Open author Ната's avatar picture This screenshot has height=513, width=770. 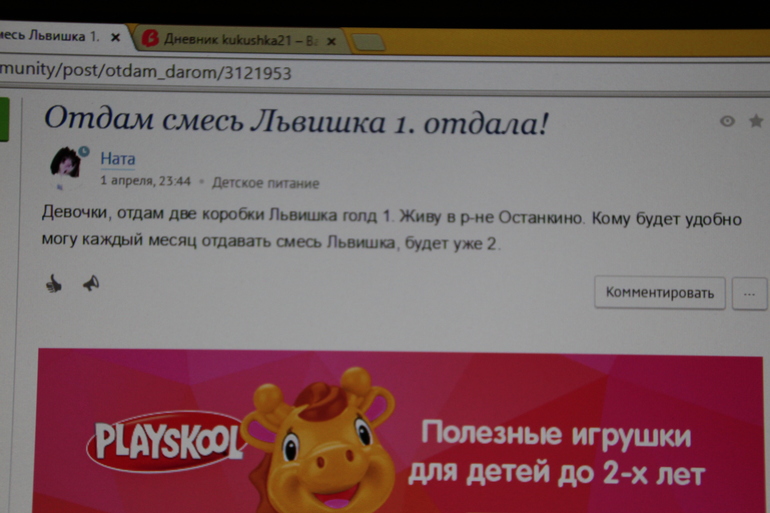click(67, 165)
